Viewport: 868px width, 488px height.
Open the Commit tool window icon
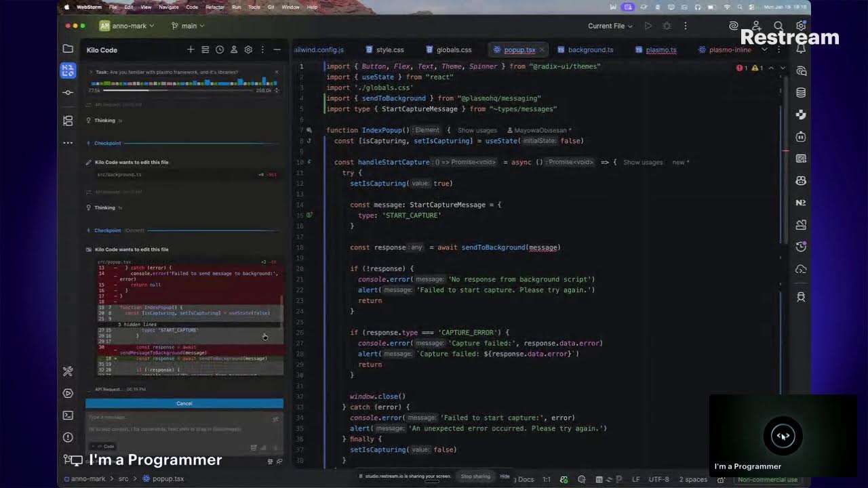pyautogui.click(x=68, y=92)
